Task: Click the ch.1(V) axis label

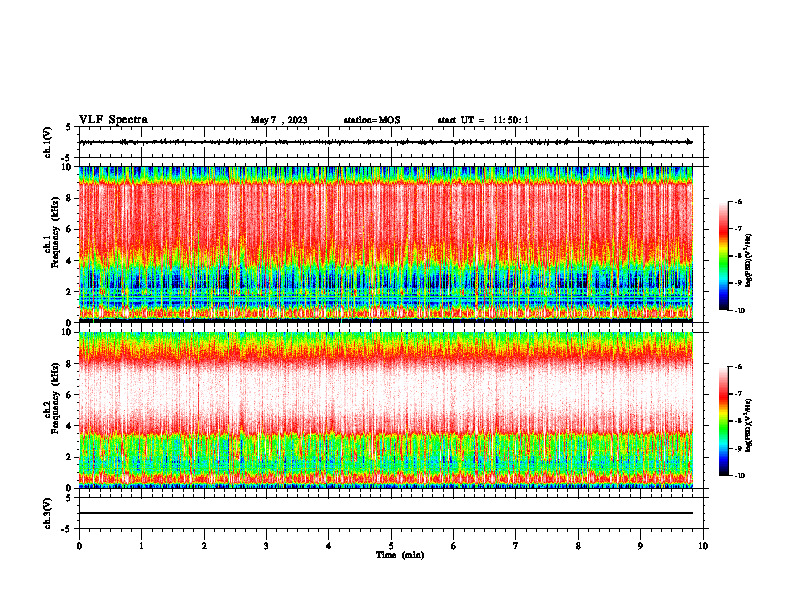Action: pos(48,142)
